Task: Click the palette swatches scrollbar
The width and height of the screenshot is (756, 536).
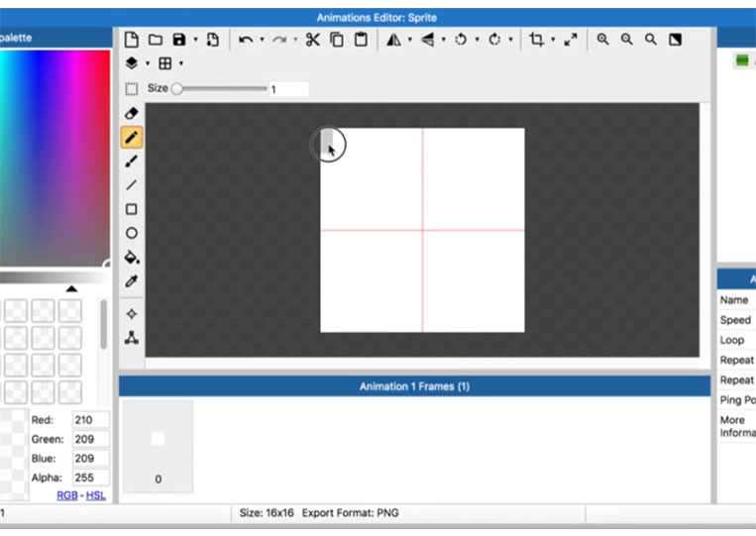Action: tap(103, 324)
